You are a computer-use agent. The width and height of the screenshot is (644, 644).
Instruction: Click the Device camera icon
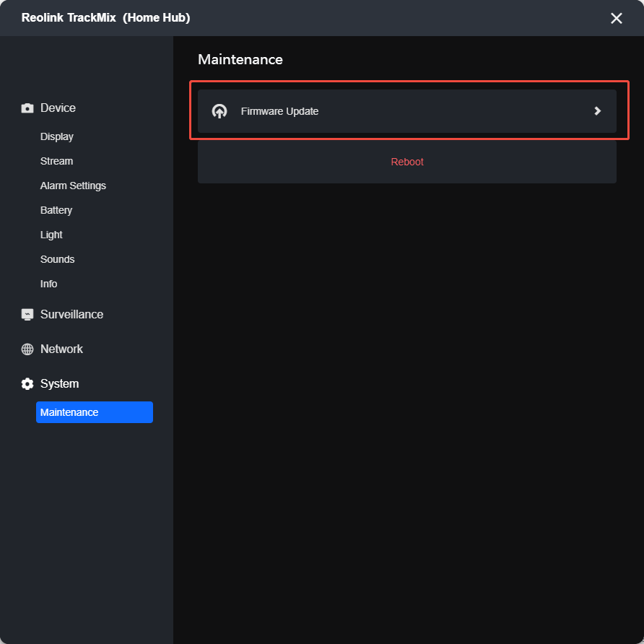coord(27,108)
